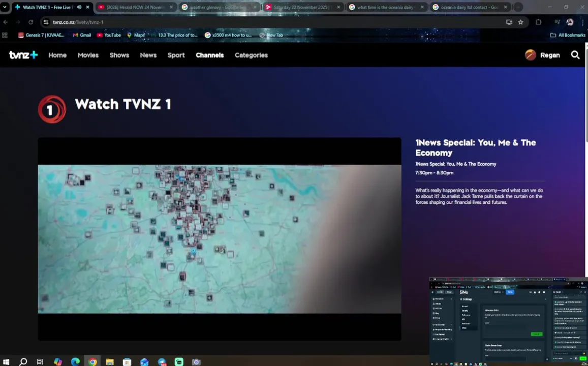Open Maps bookmark
The image size is (588, 366).
pyautogui.click(x=136, y=35)
